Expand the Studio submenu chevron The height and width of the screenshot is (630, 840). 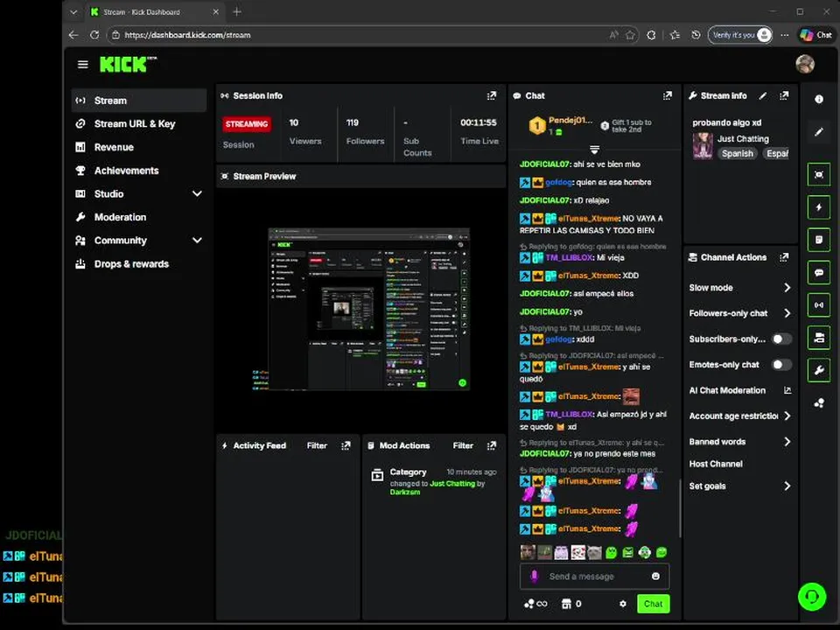coord(197,194)
